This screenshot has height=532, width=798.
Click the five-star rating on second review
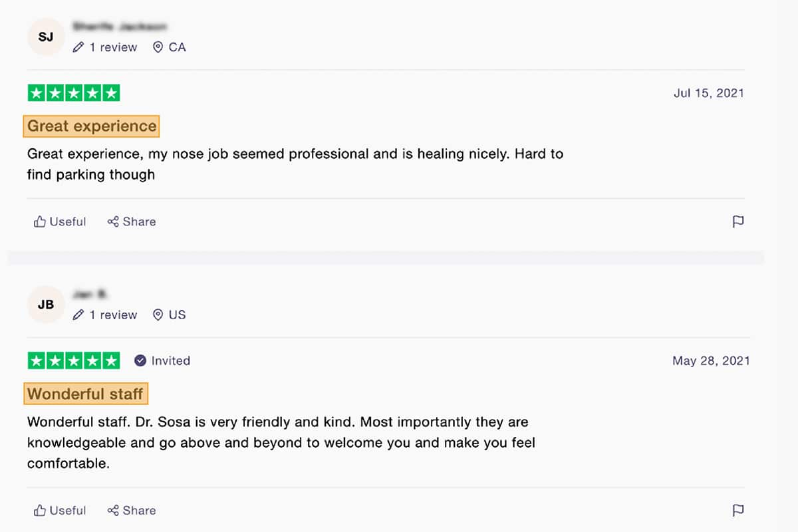[74, 361]
